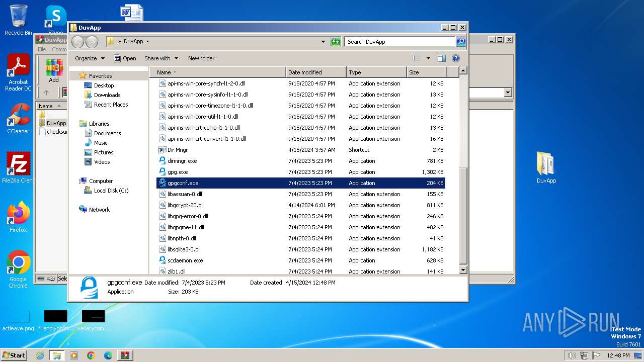This screenshot has width=644, height=362.
Task: Click in the Search DuvApp field
Action: (x=400, y=42)
